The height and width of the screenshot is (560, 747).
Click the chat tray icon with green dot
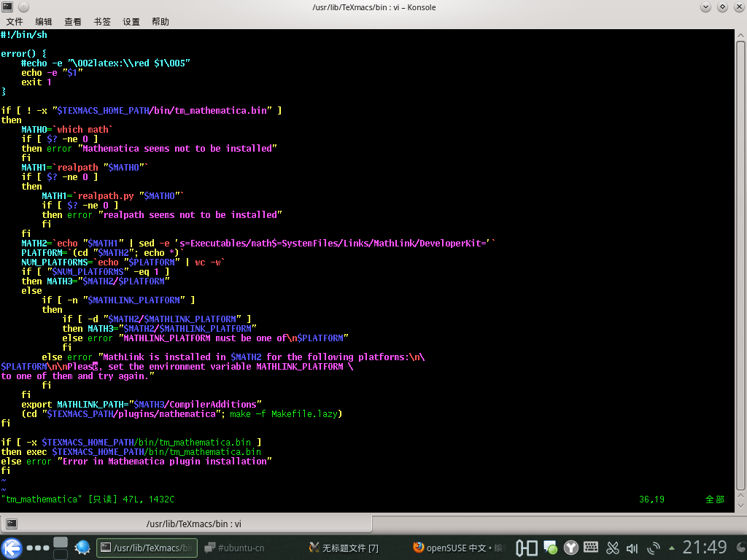click(x=550, y=548)
